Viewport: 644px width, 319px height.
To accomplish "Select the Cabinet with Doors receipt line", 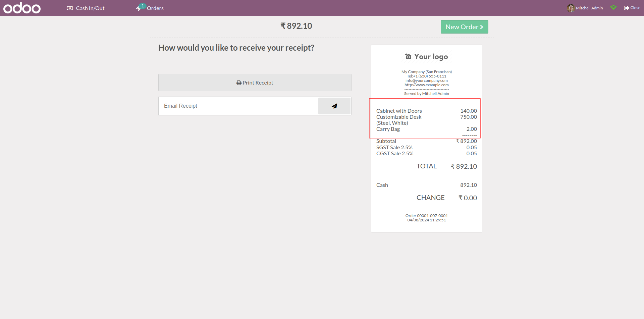I will (x=426, y=111).
